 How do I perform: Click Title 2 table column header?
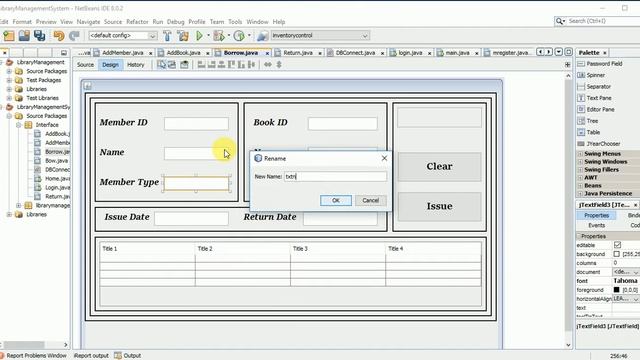tap(242, 249)
